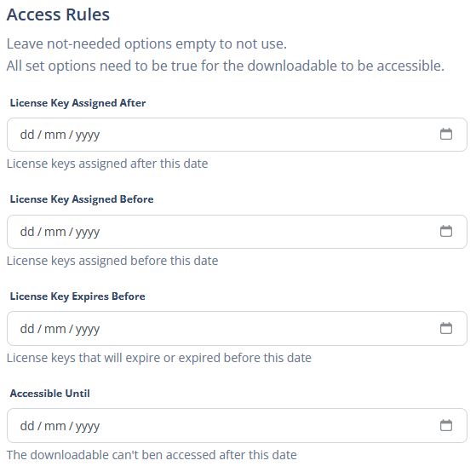Select year segment in Expires Before date
This screenshot has width=476, height=472.
tap(88, 329)
